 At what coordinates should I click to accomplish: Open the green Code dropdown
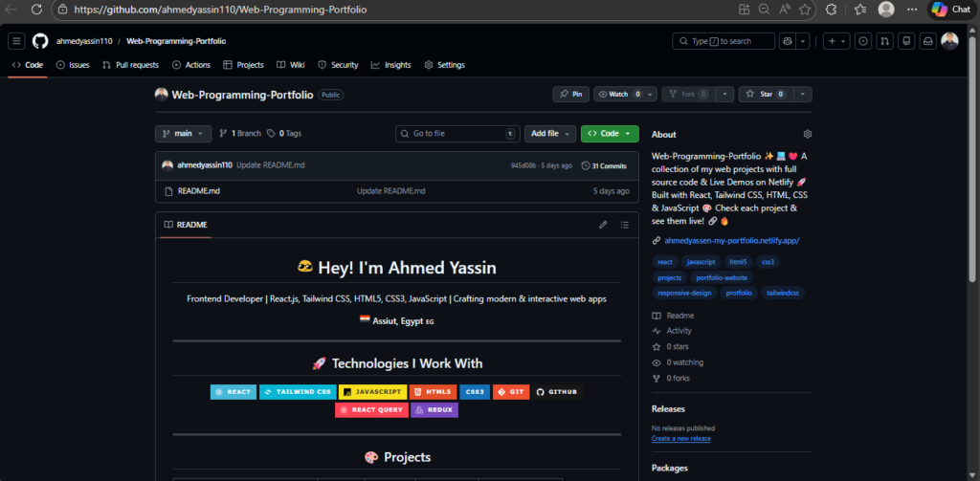(610, 134)
